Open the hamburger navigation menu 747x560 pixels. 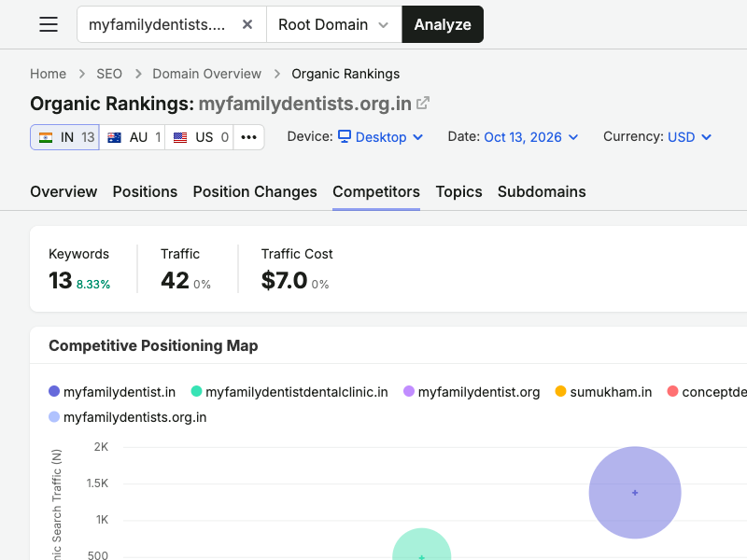(49, 24)
